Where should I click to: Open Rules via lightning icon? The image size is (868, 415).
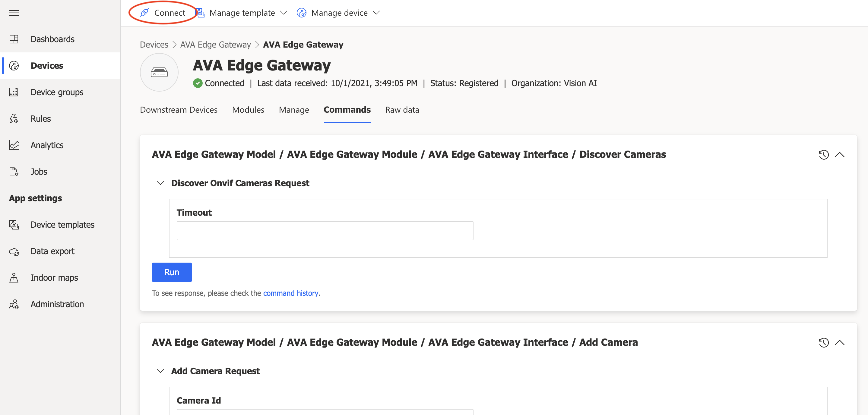click(14, 118)
